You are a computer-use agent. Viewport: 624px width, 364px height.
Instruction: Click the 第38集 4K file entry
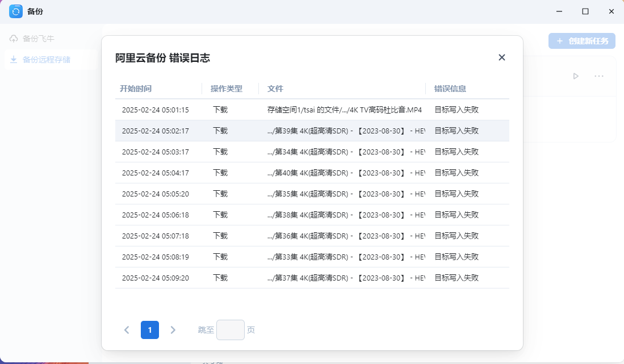pos(346,215)
